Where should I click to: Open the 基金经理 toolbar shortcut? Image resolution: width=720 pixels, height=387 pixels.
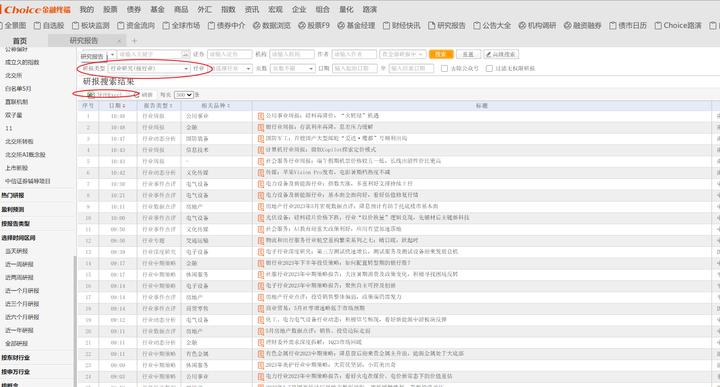point(356,25)
